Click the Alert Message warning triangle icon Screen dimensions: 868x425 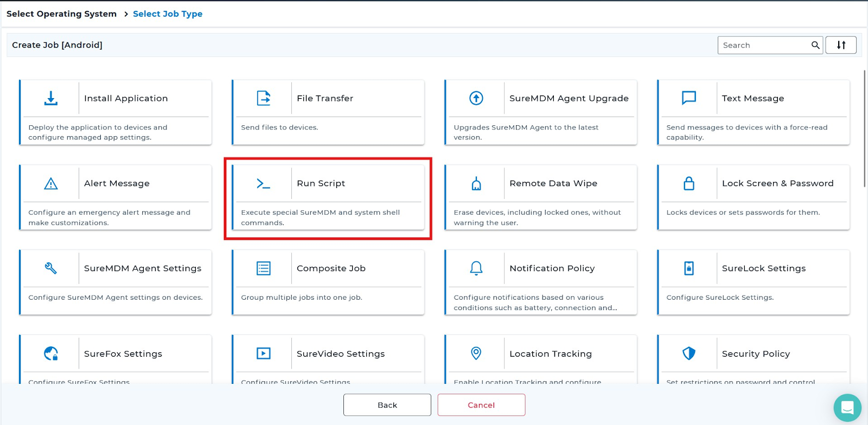click(51, 184)
